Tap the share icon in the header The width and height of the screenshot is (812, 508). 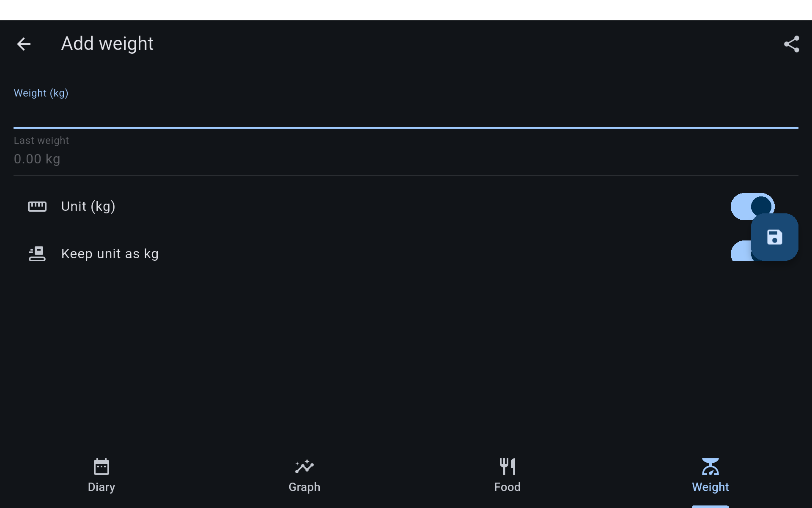click(791, 44)
